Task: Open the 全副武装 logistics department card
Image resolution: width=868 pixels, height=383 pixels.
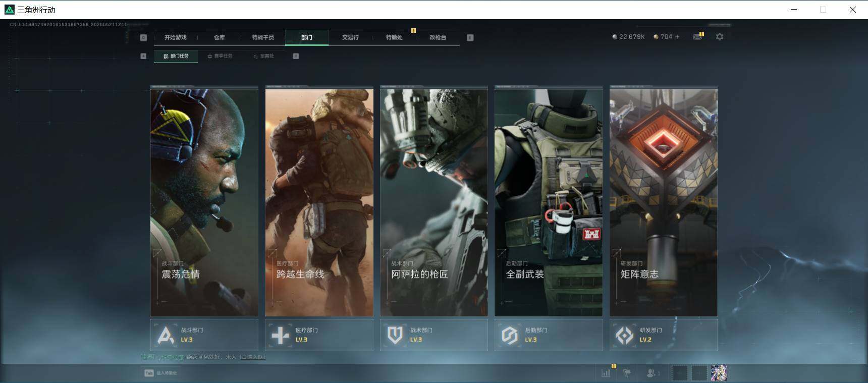Action: (x=549, y=202)
